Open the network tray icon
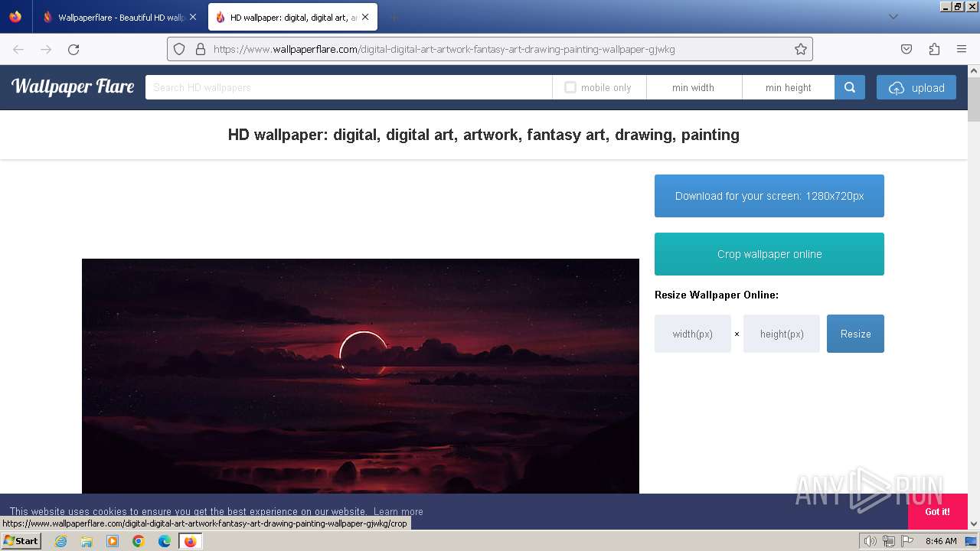This screenshot has width=980, height=551. (889, 541)
